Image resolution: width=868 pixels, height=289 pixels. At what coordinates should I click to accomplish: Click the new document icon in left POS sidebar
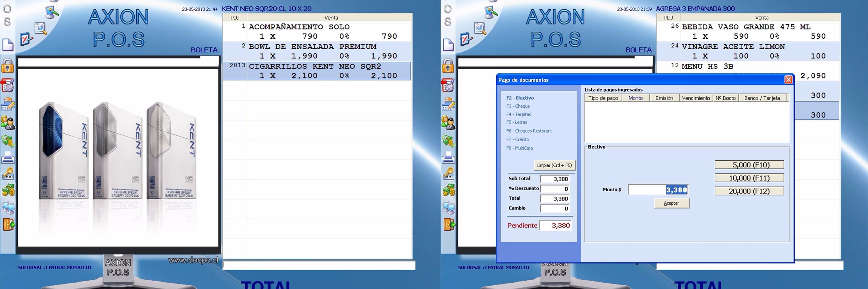pyautogui.click(x=8, y=45)
